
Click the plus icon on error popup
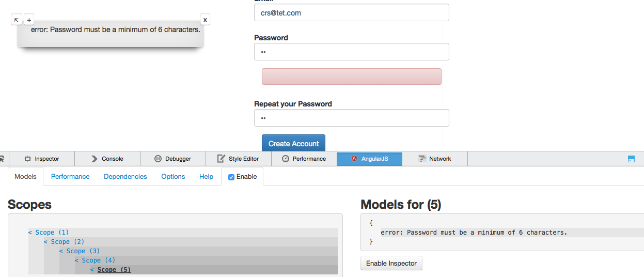[29, 20]
